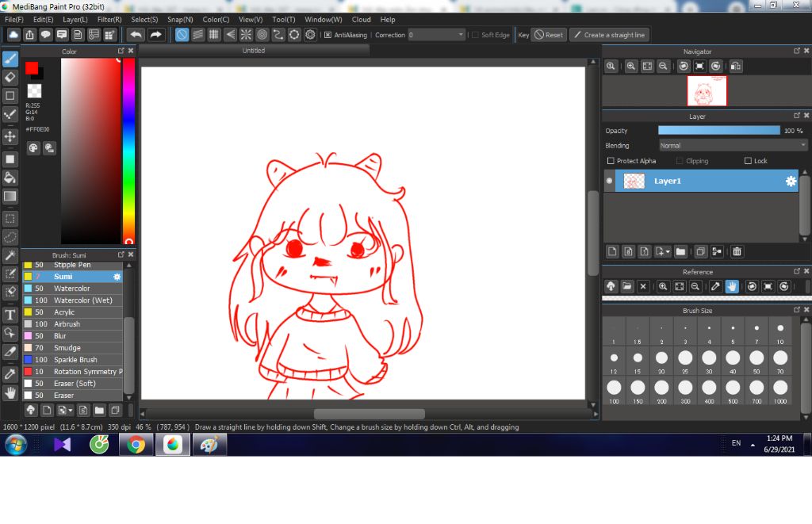Add a new layer in Layer panel
Screen dimensions: 812x524
point(612,251)
